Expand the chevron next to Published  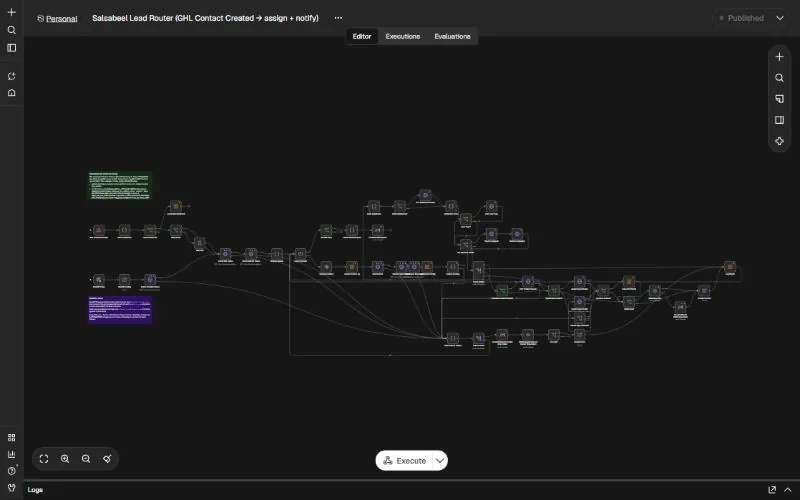point(780,18)
